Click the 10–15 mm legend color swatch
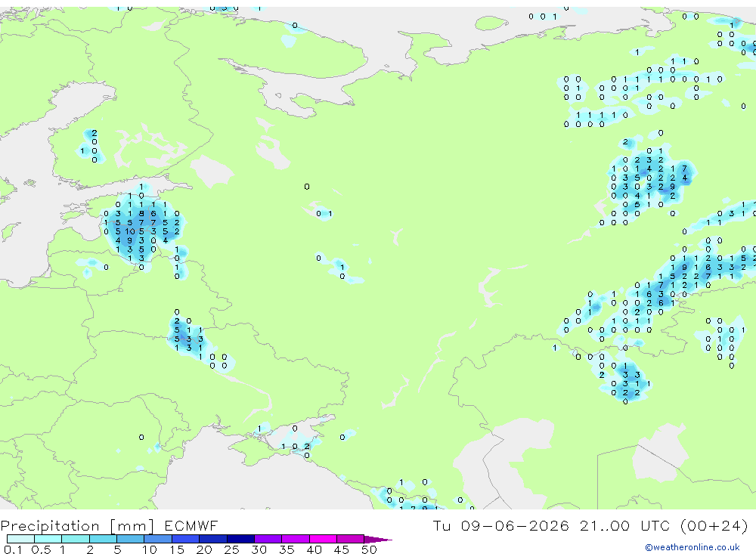The width and height of the screenshot is (756, 554). [x=158, y=539]
